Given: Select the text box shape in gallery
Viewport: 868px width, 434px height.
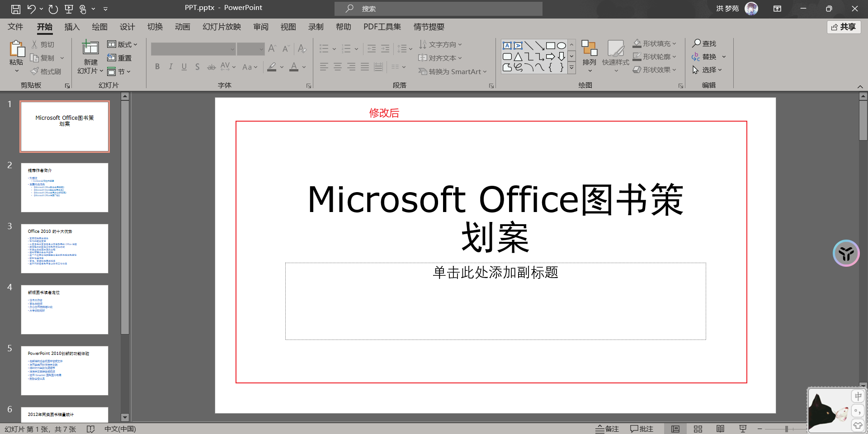Looking at the screenshot, I should pyautogui.click(x=507, y=46).
